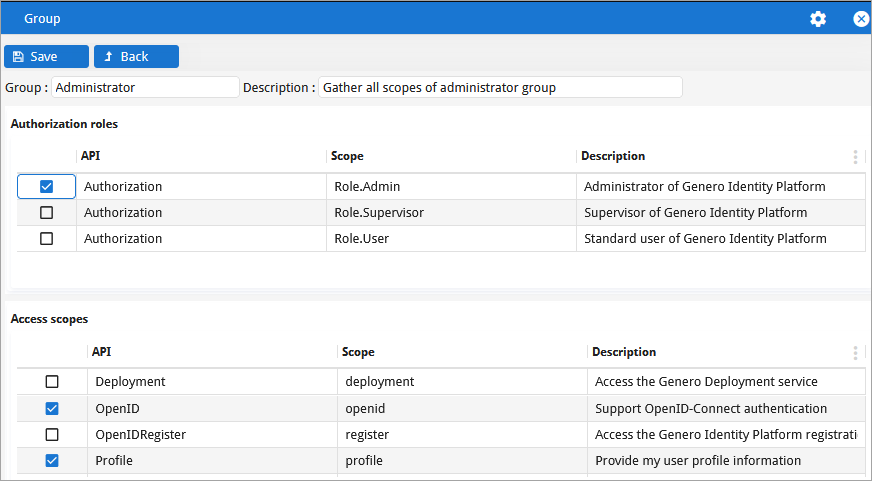Select the OpenIDRegister API cell
This screenshot has width=872, height=481.
click(212, 434)
